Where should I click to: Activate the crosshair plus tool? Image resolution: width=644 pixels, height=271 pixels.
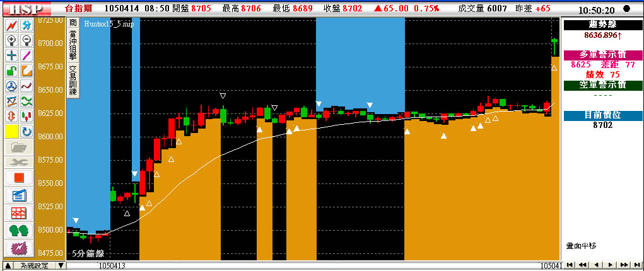(x=12, y=55)
